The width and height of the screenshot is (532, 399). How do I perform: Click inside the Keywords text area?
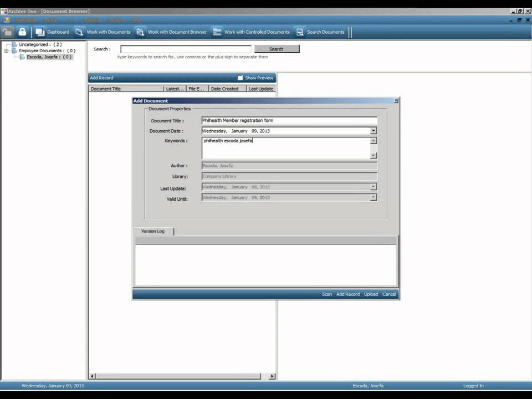click(286, 149)
